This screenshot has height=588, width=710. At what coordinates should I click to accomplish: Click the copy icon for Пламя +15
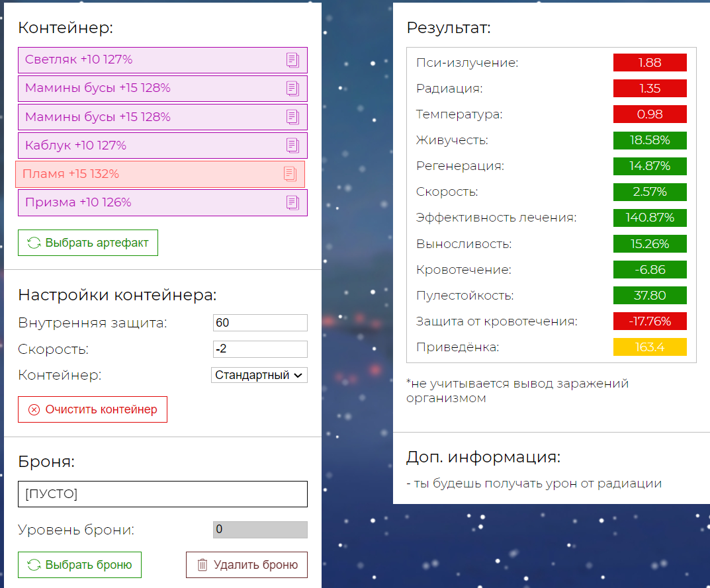290,174
